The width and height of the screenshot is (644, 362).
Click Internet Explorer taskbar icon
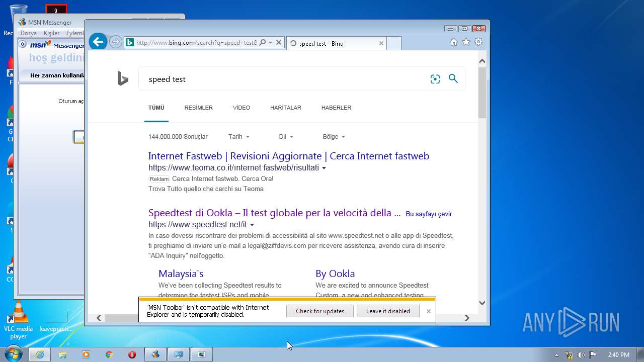(40, 354)
